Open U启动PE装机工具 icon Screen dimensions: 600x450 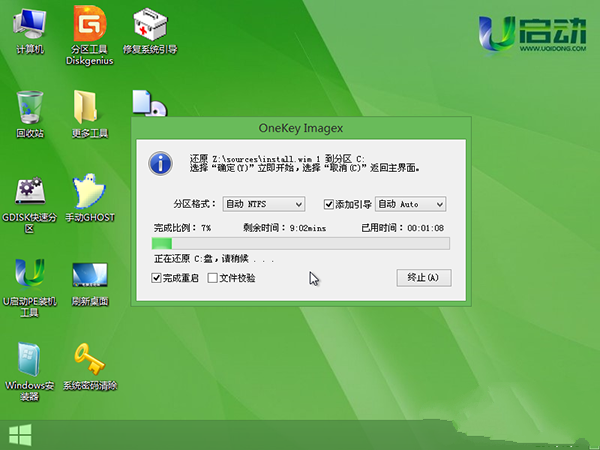(28, 276)
